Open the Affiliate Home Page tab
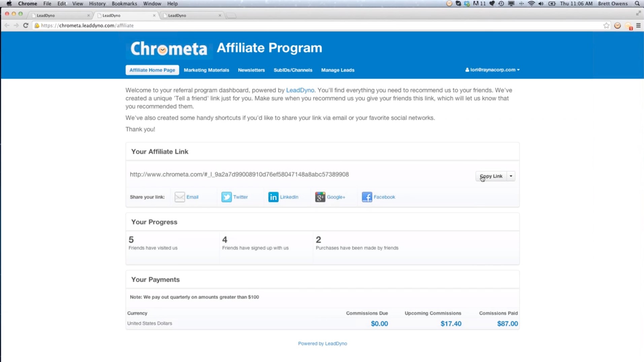 pyautogui.click(x=152, y=70)
